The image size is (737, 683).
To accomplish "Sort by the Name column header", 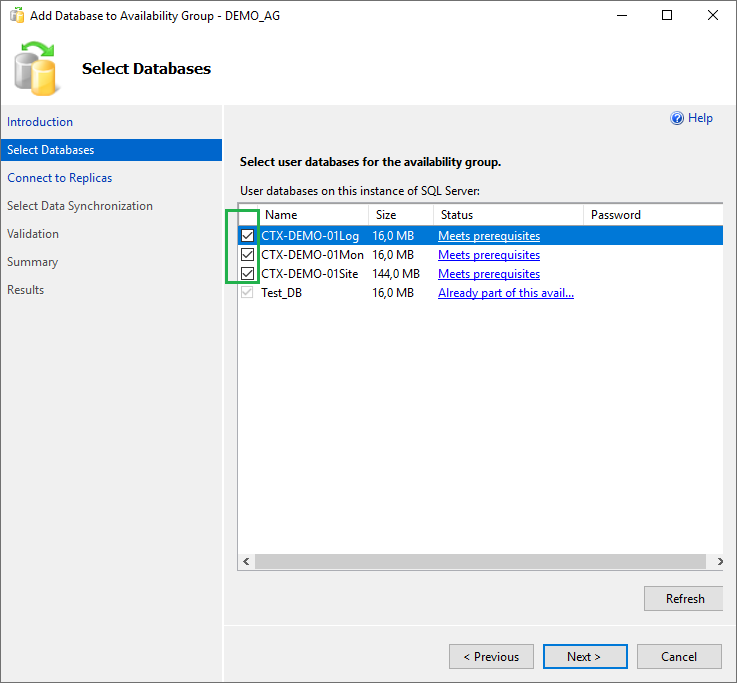I will click(x=314, y=215).
